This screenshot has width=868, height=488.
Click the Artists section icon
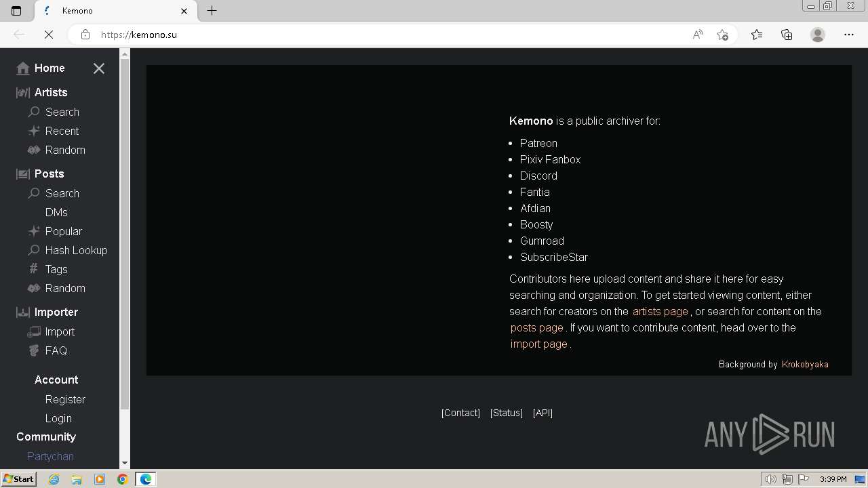pyautogui.click(x=23, y=92)
